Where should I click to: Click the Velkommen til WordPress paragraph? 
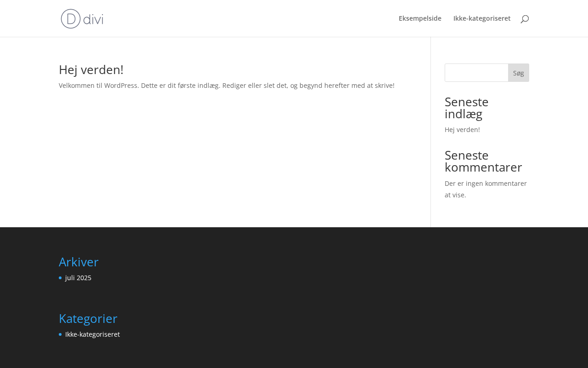(x=226, y=86)
